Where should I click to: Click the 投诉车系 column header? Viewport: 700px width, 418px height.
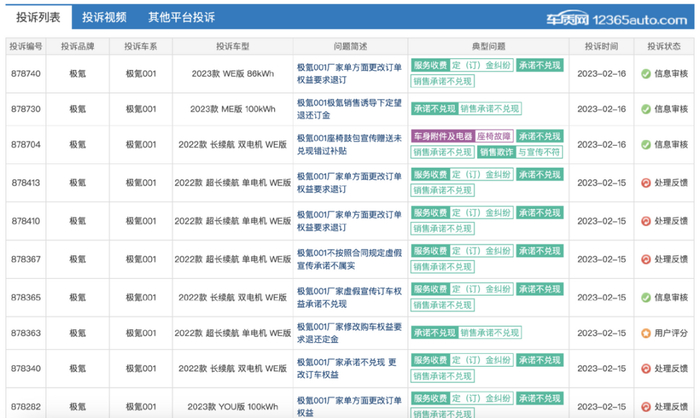click(141, 46)
